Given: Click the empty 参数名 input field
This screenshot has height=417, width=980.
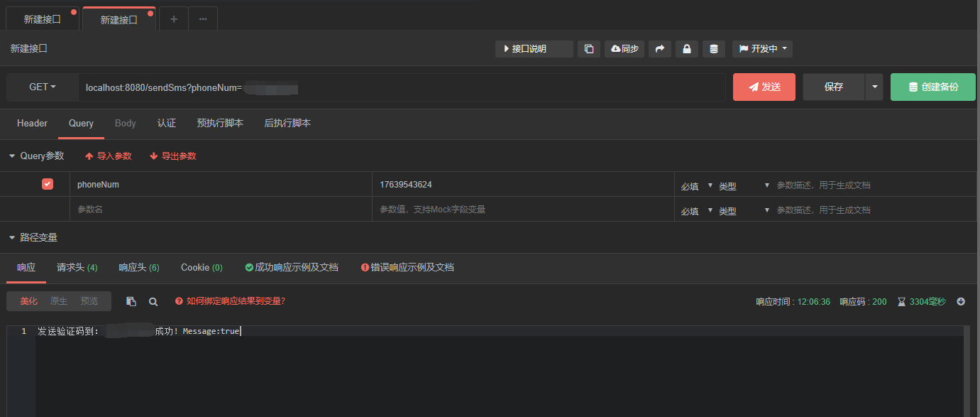Looking at the screenshot, I should (x=221, y=209).
